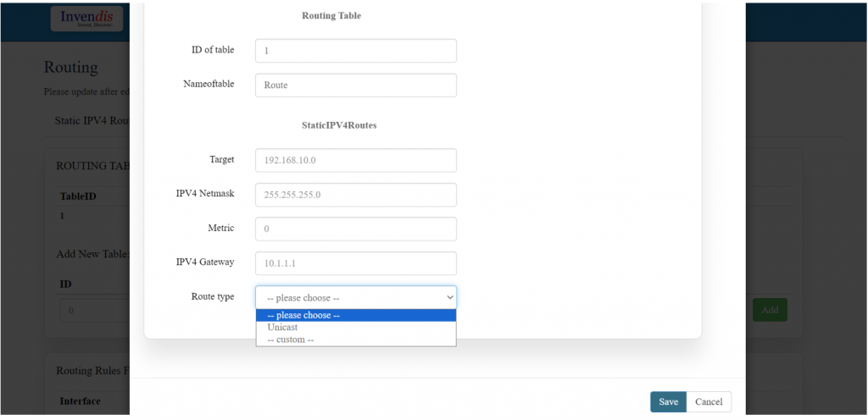
Task: Focus the IPV4 Gateway field
Action: click(355, 263)
